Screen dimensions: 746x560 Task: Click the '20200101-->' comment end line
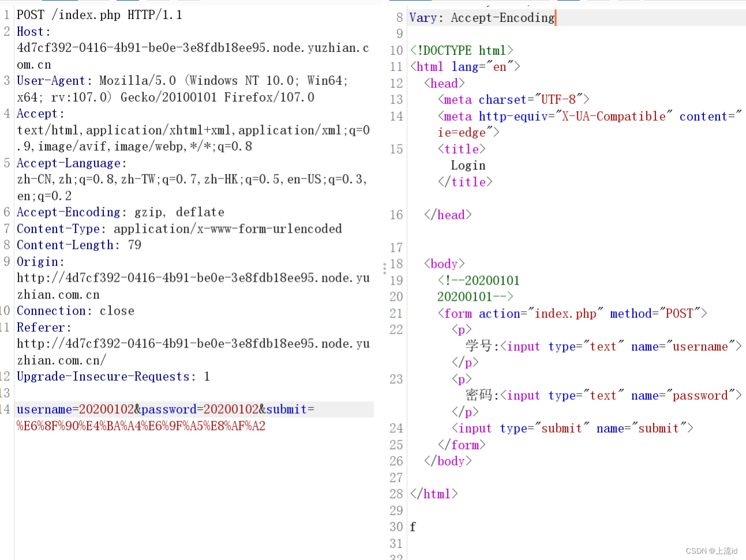pos(475,297)
